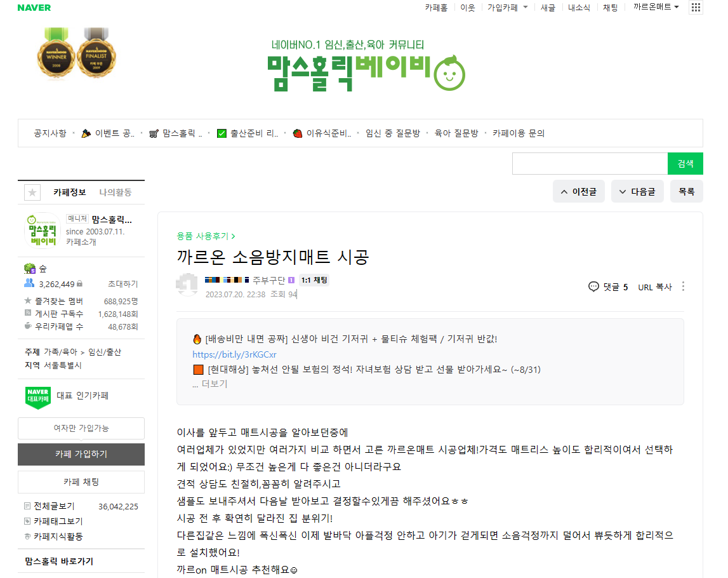
Task: Expand the 용품 사용후기 category chevron link
Action: (206, 236)
